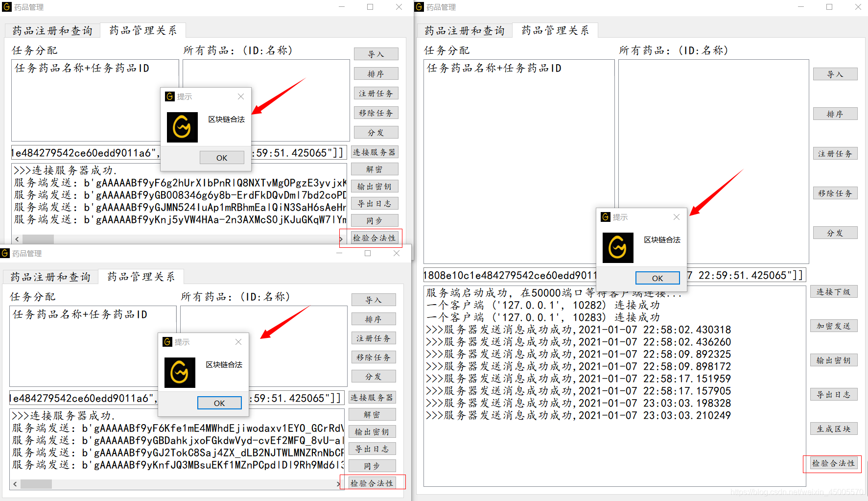The image size is (868, 501).
Task: Click horizontal scrollbar thumb in bottom-left window log
Action: tap(36, 484)
